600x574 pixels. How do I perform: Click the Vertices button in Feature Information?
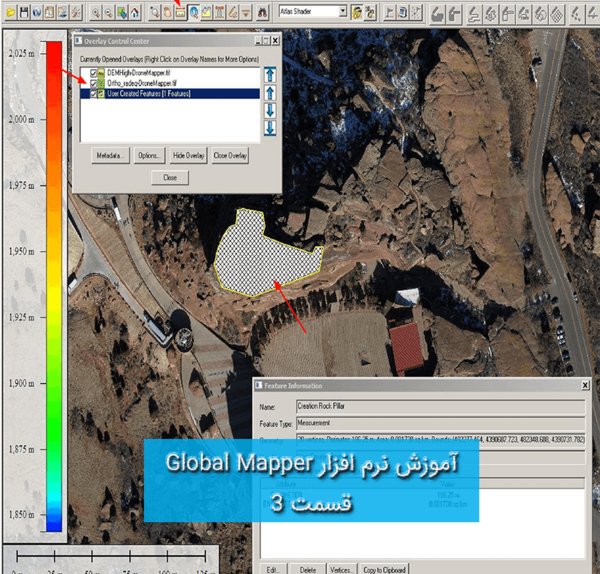tap(342, 569)
